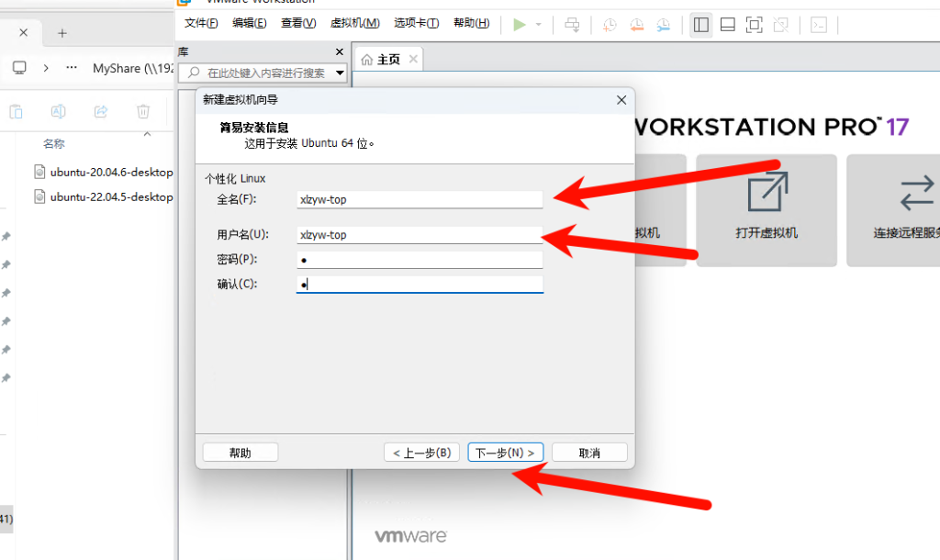Open the console view toolbar icon

(819, 25)
